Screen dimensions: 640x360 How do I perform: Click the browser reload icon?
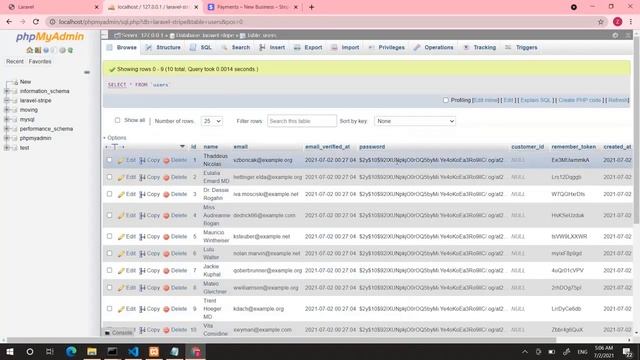(x=36, y=22)
